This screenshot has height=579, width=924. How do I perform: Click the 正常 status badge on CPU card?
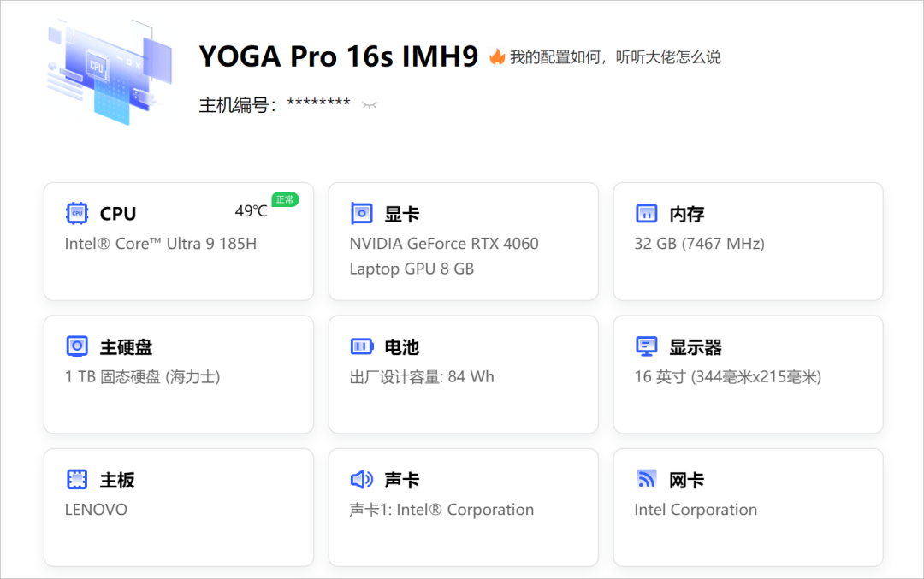point(284,200)
